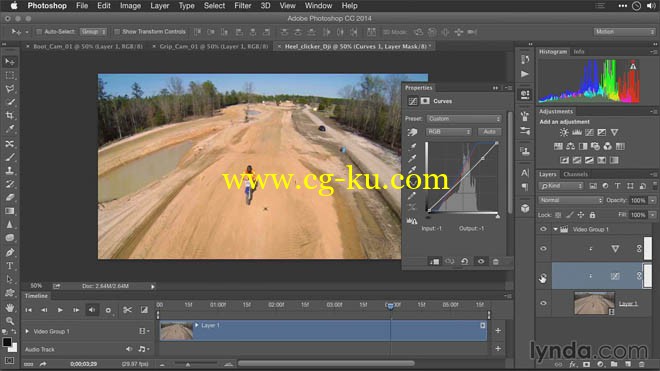Screen dimensions: 660x371
Task: Toggle visibility of the selected Curves layer
Action: [543, 277]
